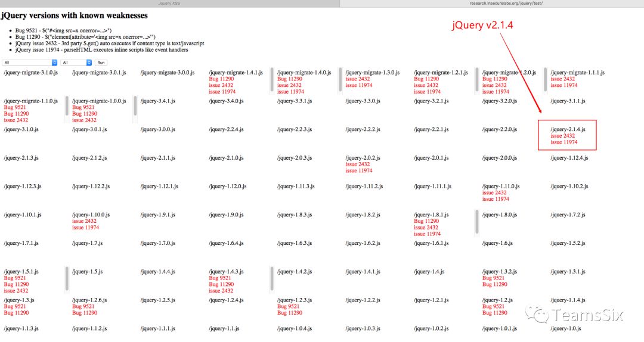Click the '/jquery-1.11.0.js' file name
The width and height of the screenshot is (644, 342).
[x=501, y=186]
